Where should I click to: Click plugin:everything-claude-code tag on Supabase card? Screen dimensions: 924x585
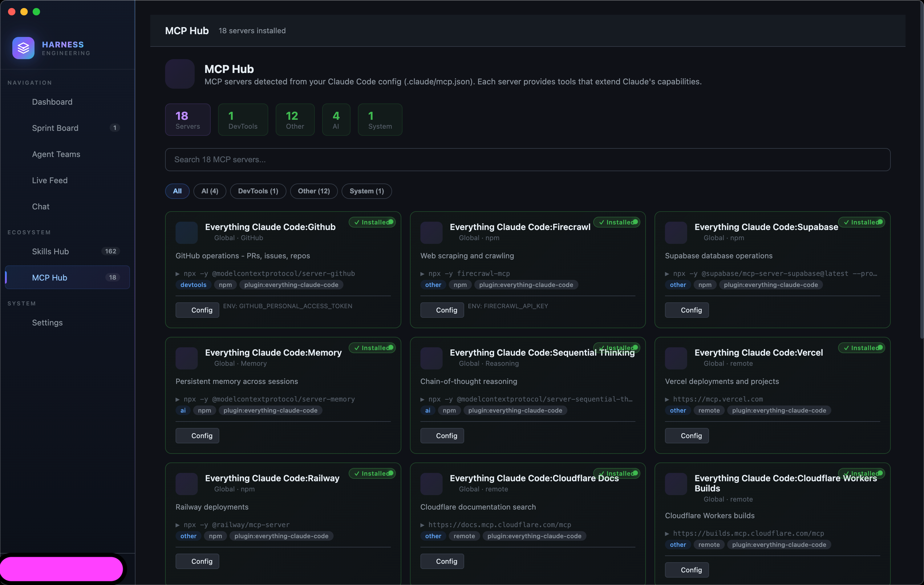(771, 284)
